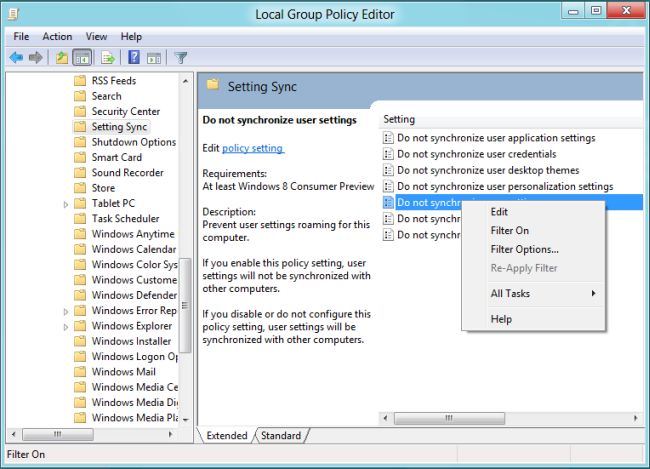650x469 pixels.
Task: Select Windows Installer in the tree
Action: pyautogui.click(x=131, y=341)
